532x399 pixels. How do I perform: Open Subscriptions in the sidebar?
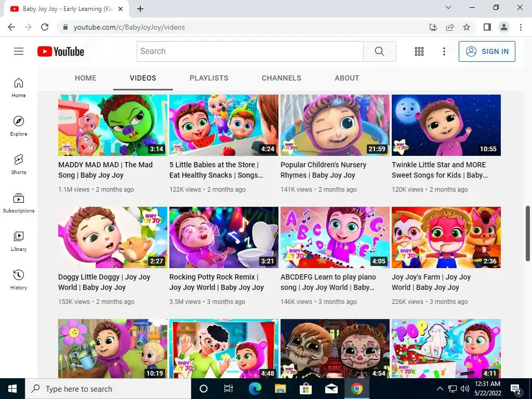coord(19,203)
